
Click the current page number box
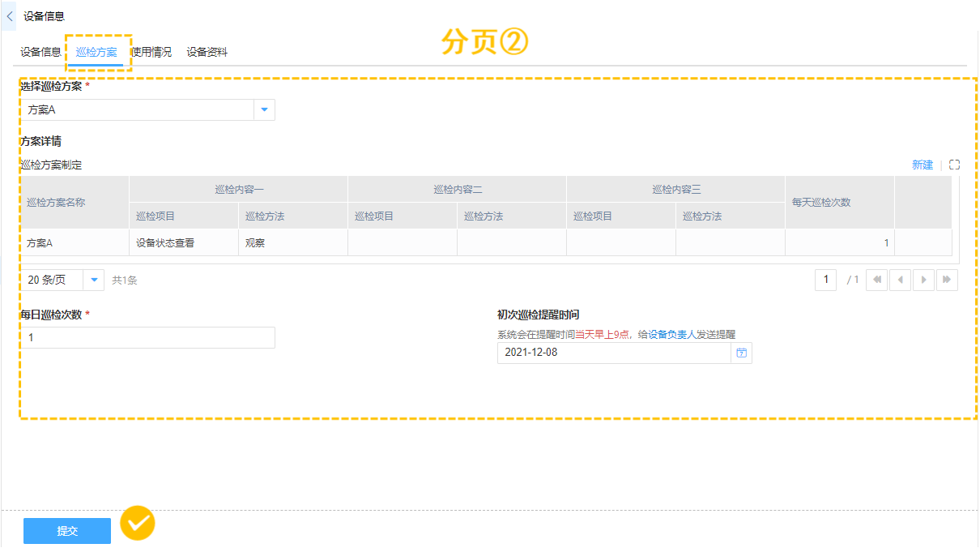825,280
